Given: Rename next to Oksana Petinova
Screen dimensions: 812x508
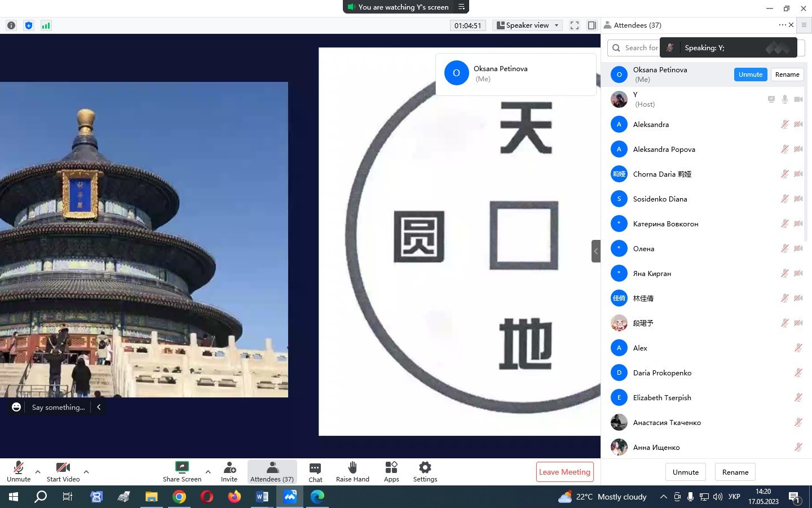Looking at the screenshot, I should tap(787, 75).
